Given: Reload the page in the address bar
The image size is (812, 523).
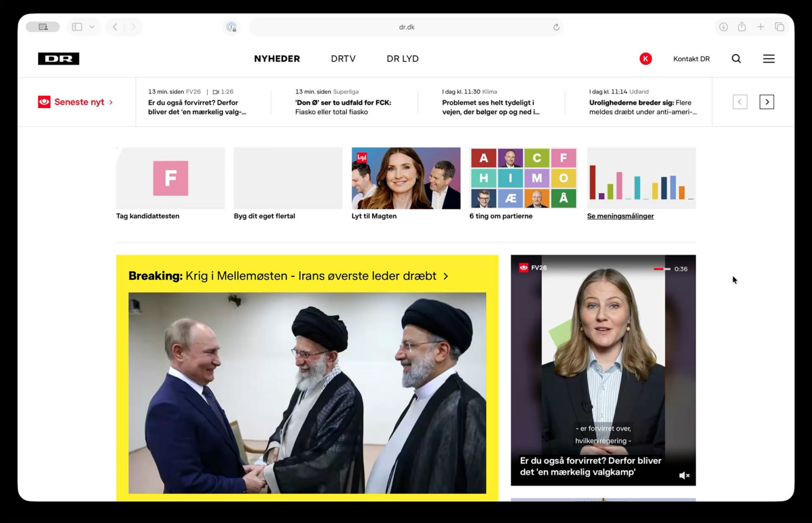Looking at the screenshot, I should tap(556, 27).
